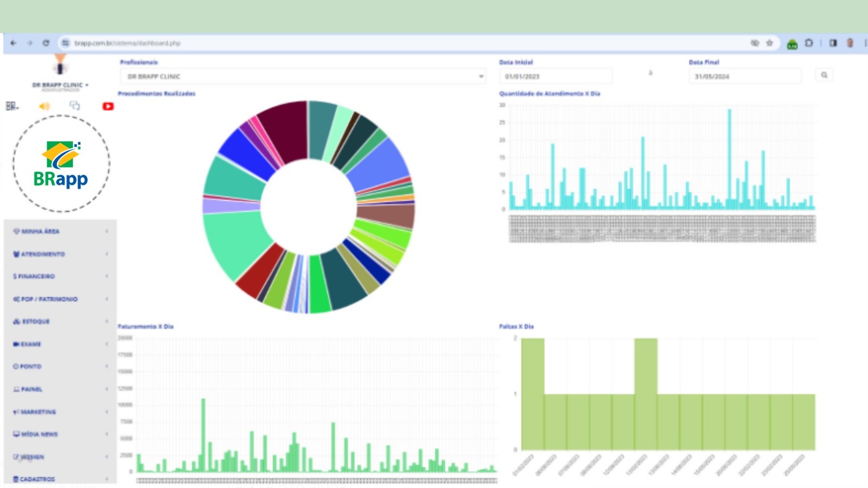
Task: Expand the Financeiro sidebar chevron
Action: coord(107,277)
